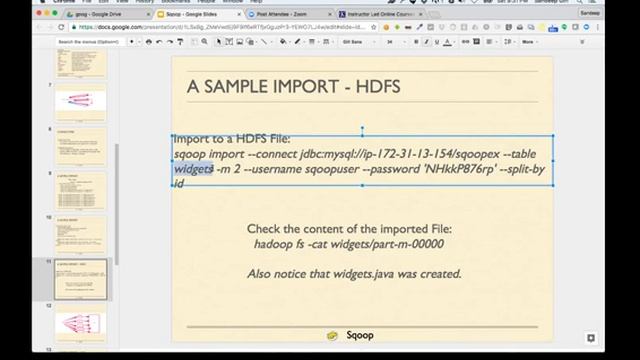Click the highlighted word 'widgets' in slide

pyautogui.click(x=193, y=169)
